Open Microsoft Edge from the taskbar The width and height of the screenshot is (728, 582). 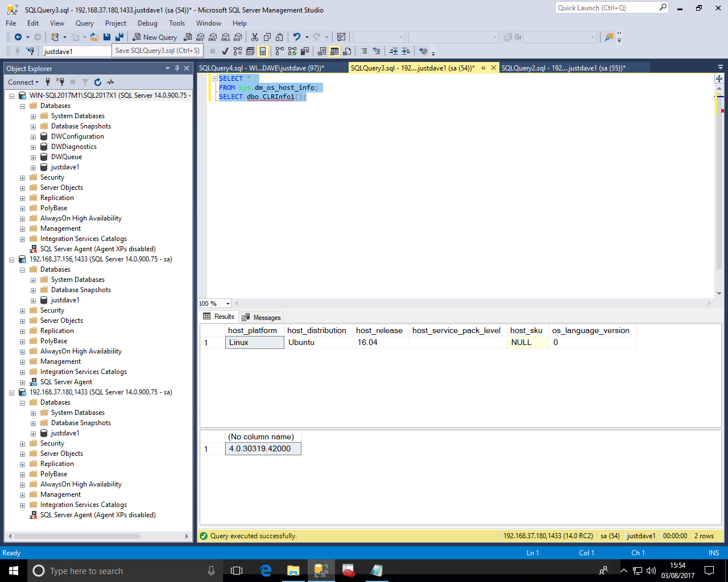tap(266, 571)
